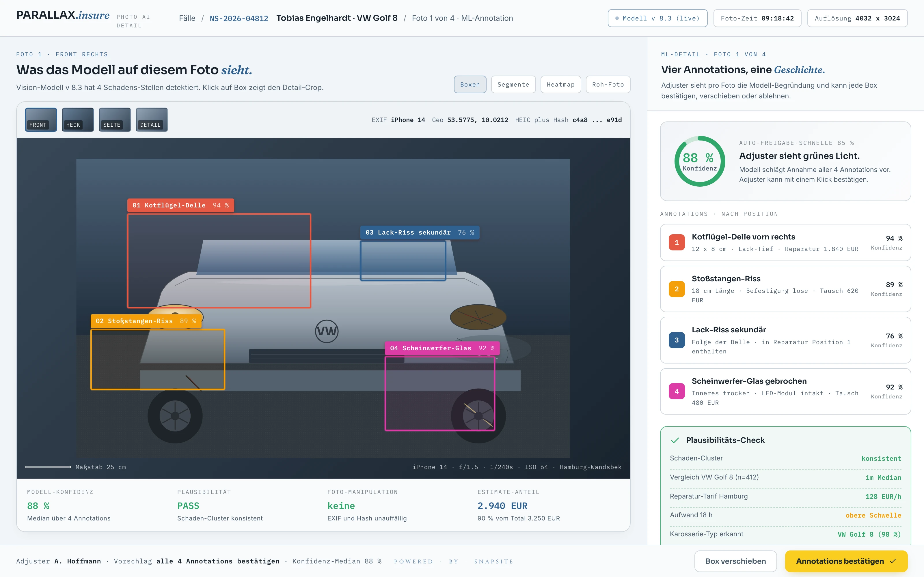Click the pink number 4 annotation badge
This screenshot has height=577, width=924.
(677, 391)
